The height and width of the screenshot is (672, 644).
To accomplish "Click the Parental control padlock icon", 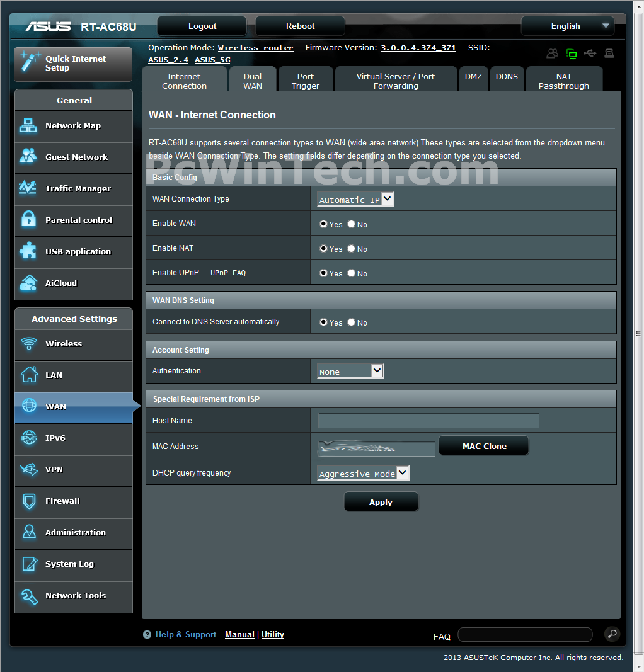I will [x=29, y=219].
